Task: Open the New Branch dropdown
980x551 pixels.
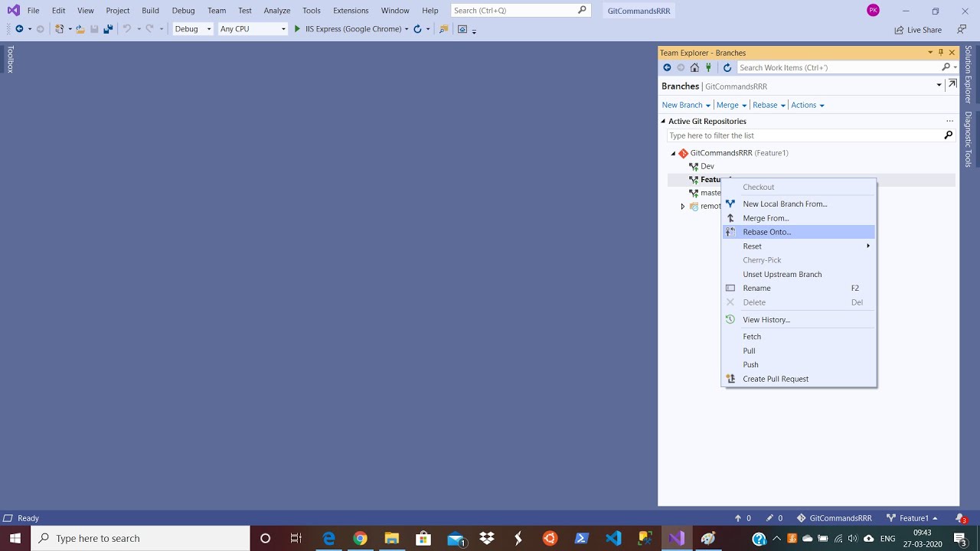Action: pos(686,105)
